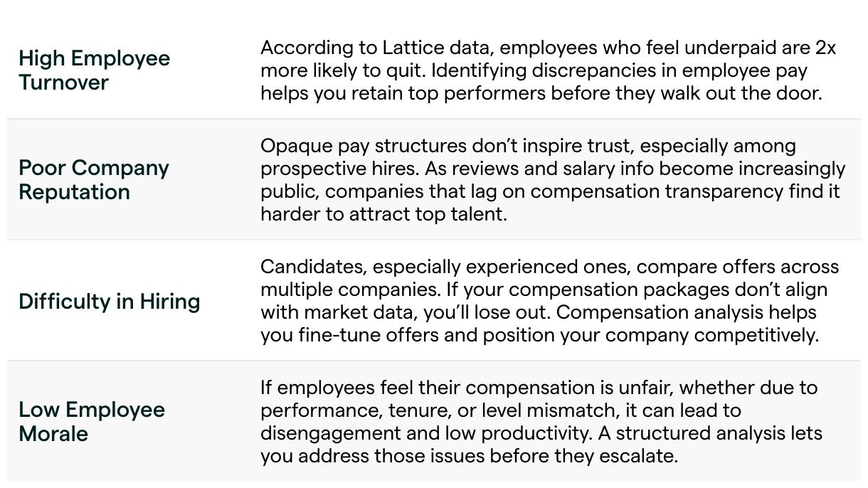Viewport: 868px width, 488px height.
Task: Click the paragraph starting 'Candidates, especially experienced ones'
Action: [549, 301]
